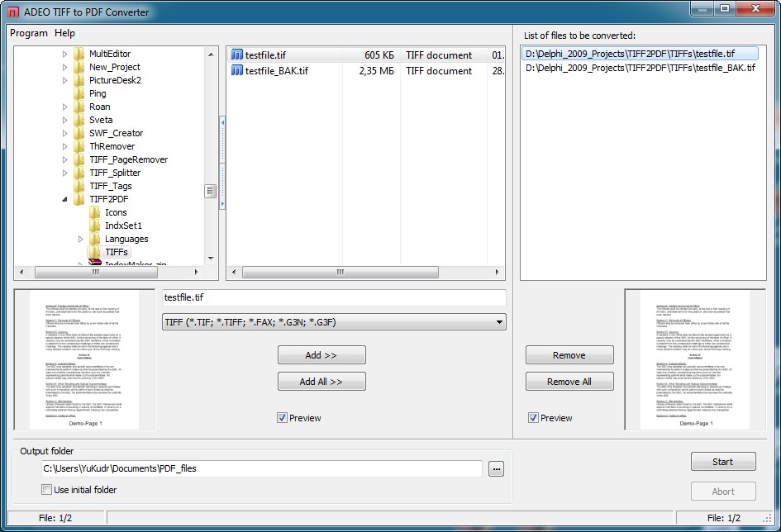This screenshot has height=532, width=781.
Task: Toggle Preview checkbox under Remove All button
Action: pos(533,418)
